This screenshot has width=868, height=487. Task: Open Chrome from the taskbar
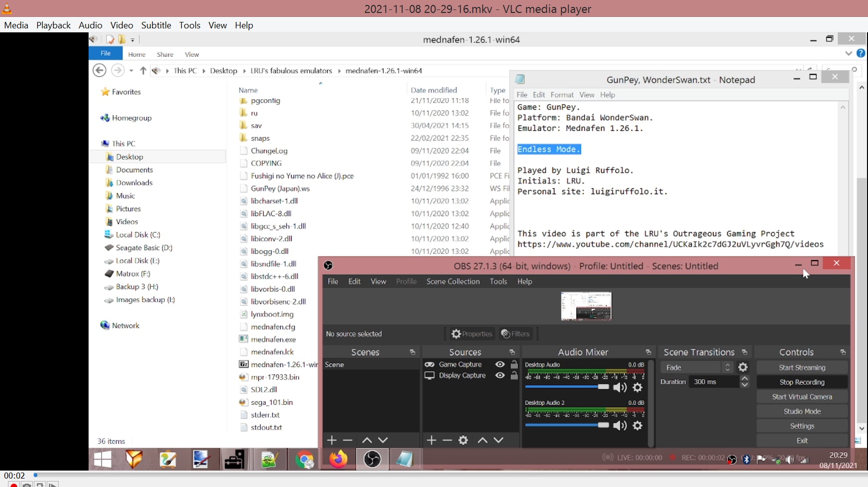[305, 459]
